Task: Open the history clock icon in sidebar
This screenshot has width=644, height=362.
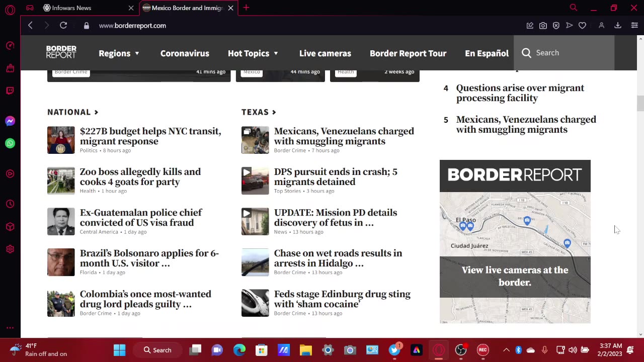Action: [x=10, y=204]
